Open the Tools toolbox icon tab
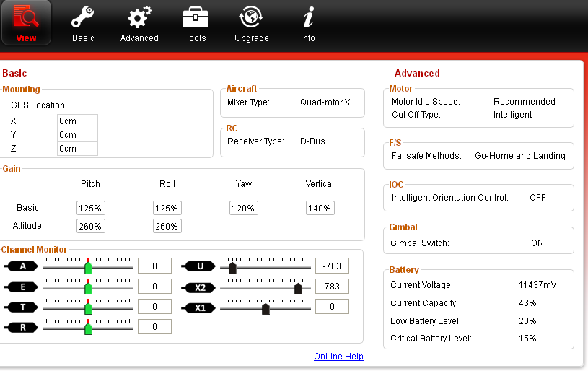The image size is (588, 371). coord(196,23)
